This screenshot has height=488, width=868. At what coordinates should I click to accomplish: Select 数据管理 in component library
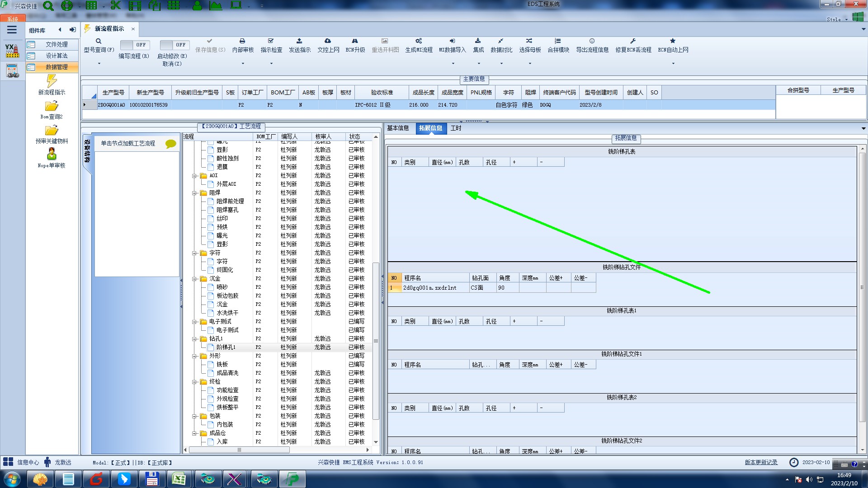pos(56,67)
